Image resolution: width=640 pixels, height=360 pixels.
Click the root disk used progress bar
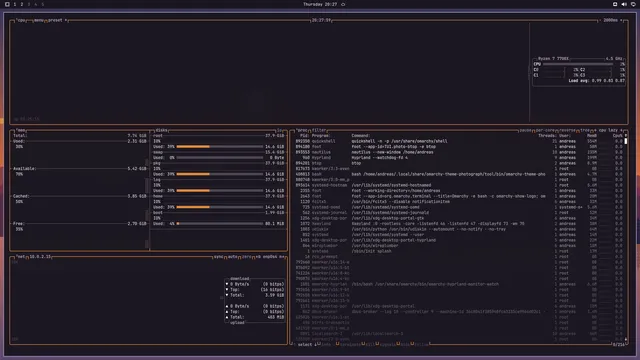(x=220, y=147)
